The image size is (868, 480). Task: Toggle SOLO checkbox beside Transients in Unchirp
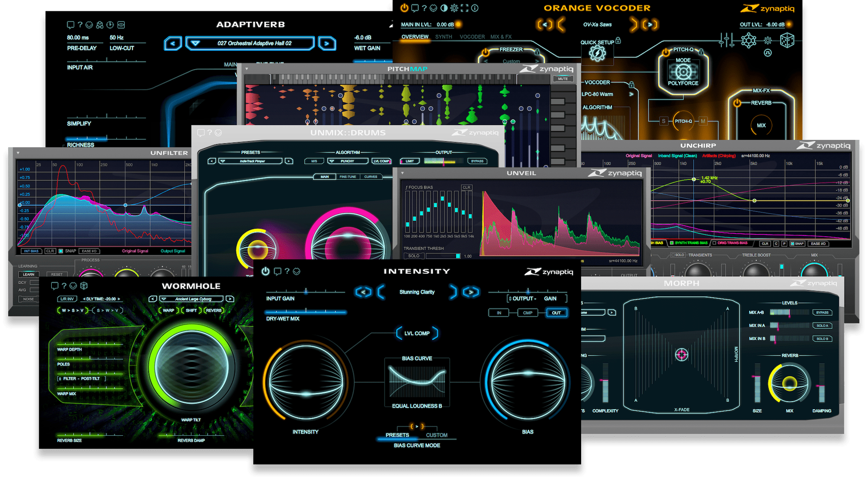click(673, 255)
